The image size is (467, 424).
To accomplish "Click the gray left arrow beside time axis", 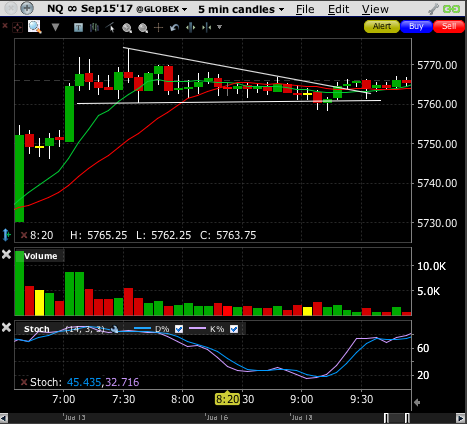I will click(x=417, y=402).
